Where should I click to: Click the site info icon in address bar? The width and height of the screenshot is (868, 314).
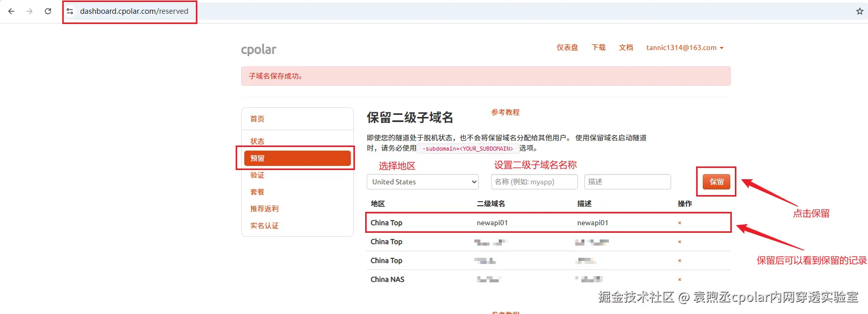[x=70, y=11]
